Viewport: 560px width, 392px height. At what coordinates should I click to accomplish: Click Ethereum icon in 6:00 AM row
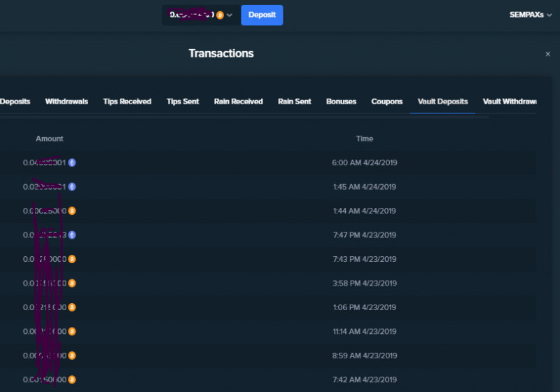[x=72, y=162]
